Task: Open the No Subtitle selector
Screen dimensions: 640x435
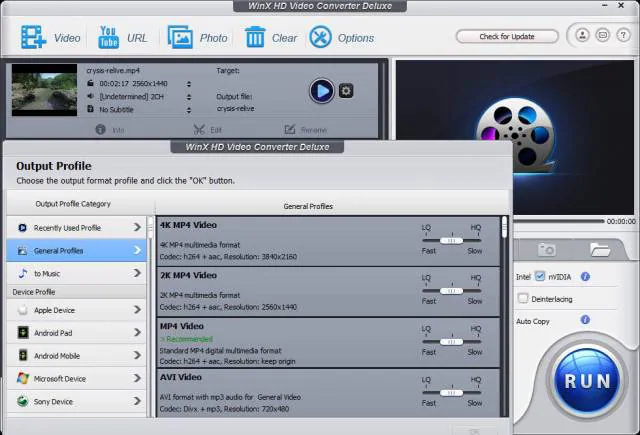Action: click(x=189, y=110)
